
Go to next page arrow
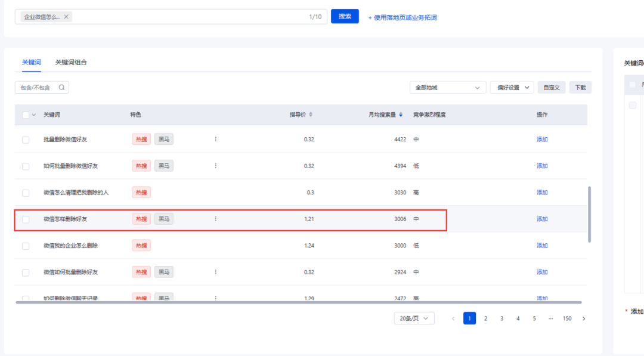[x=584, y=318]
